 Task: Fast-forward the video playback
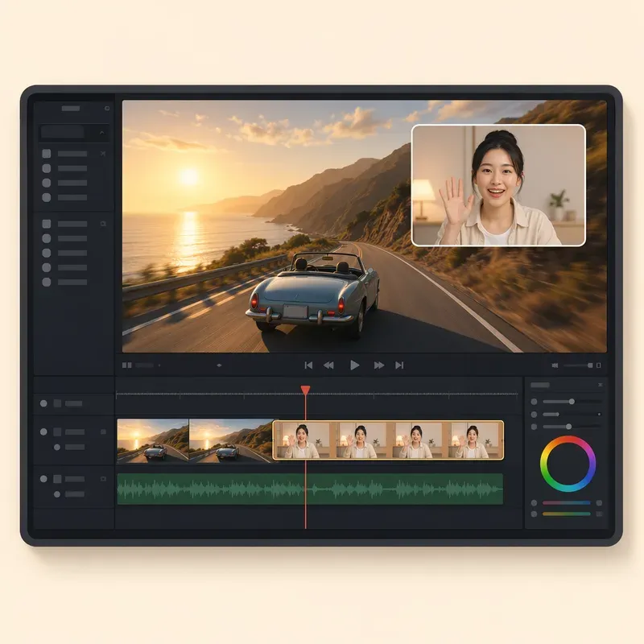[379, 365]
